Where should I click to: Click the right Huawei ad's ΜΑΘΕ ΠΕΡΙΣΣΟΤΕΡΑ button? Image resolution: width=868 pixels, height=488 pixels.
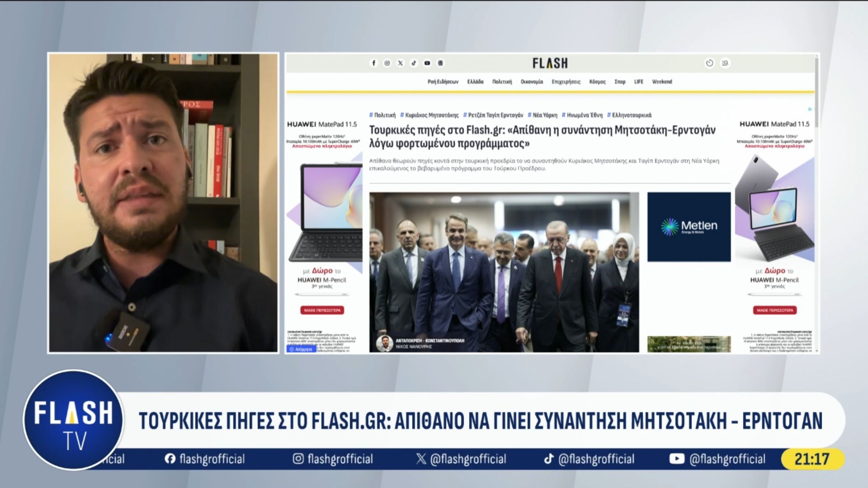click(775, 310)
